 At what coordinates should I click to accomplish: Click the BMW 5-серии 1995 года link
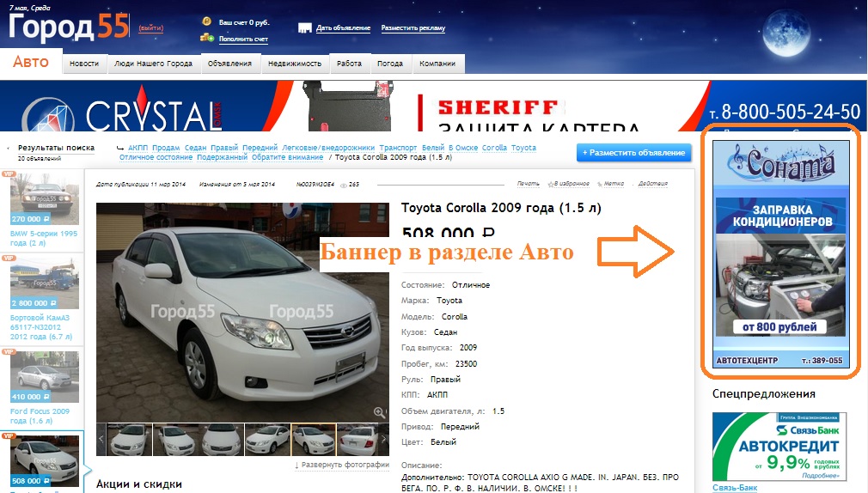click(x=44, y=239)
